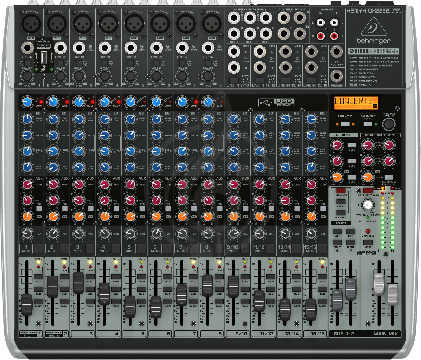
Task: Click the leftmost red RCA jack
Action: [320, 35]
